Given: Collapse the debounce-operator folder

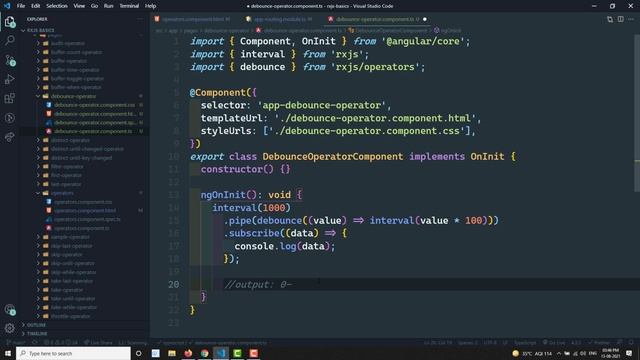Looking at the screenshot, I should (x=73, y=96).
